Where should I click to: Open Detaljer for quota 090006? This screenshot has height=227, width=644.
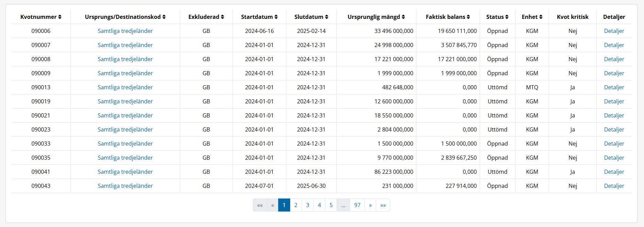[x=614, y=31]
